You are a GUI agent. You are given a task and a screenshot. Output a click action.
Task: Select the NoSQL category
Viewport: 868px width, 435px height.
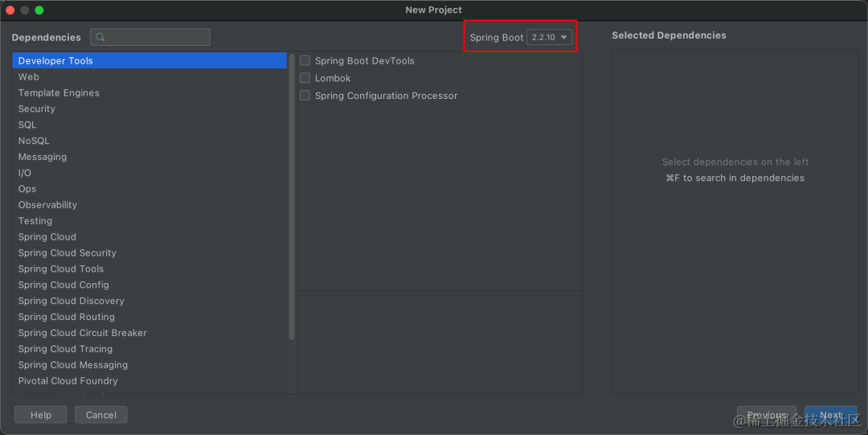[149, 141]
